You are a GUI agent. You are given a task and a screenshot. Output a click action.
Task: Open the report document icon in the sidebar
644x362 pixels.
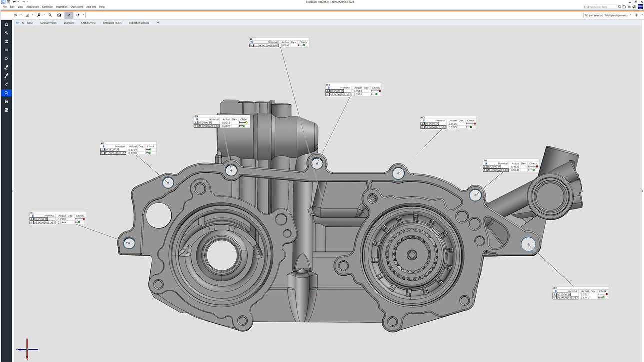point(6,101)
